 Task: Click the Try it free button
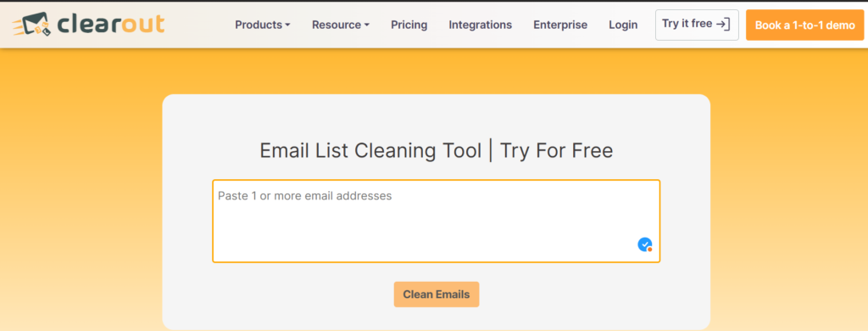[697, 25]
